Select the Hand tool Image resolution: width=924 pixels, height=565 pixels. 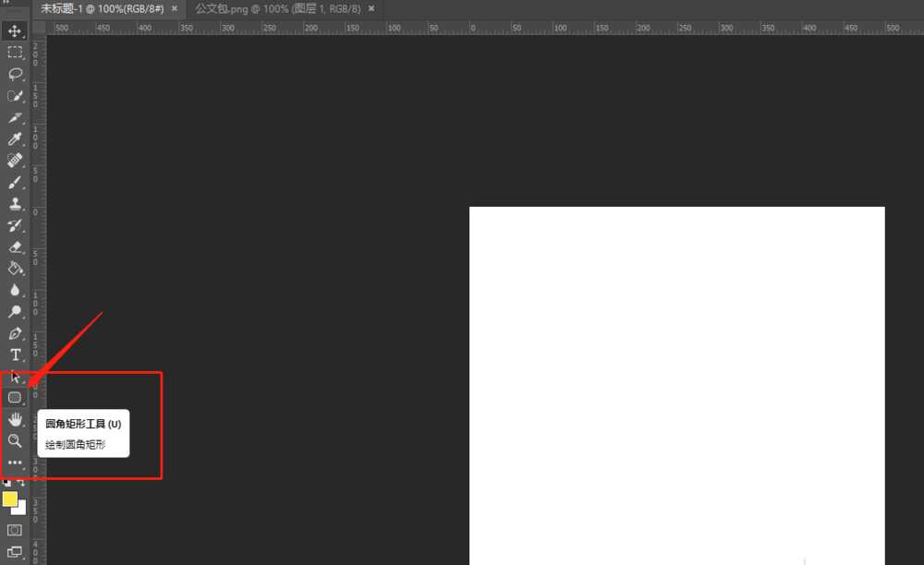pyautogui.click(x=15, y=419)
